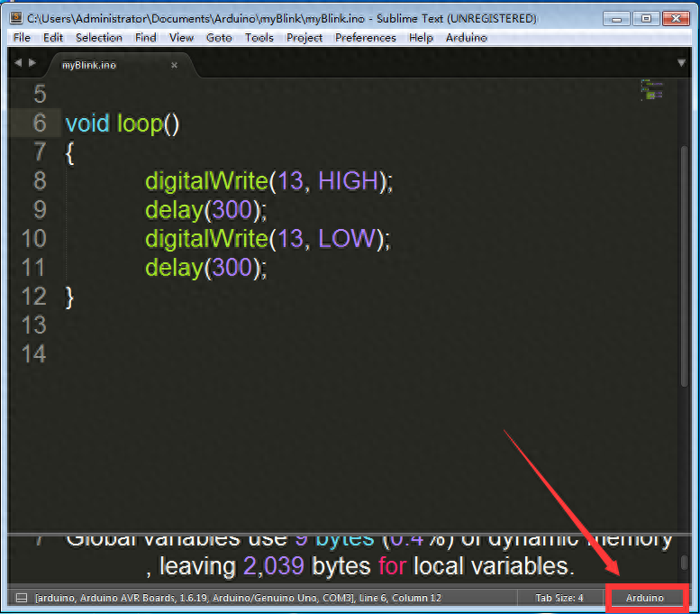Change the Arduino syntax in status bar
Viewport: 700px width, 614px height.
coord(645,598)
